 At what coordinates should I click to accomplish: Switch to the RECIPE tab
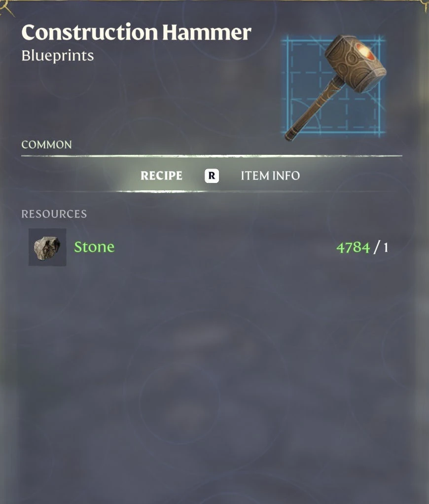pyautogui.click(x=161, y=176)
